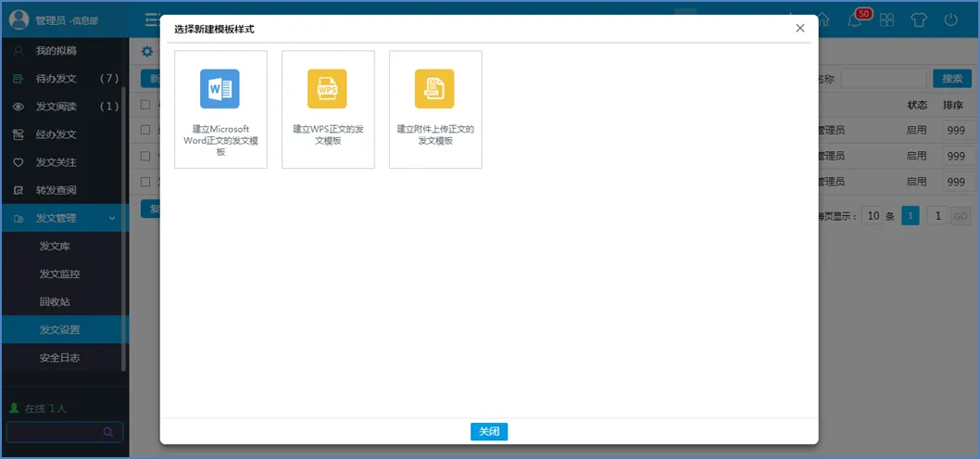Click the administrator avatar icon
980x459 pixels.
coord(19,19)
